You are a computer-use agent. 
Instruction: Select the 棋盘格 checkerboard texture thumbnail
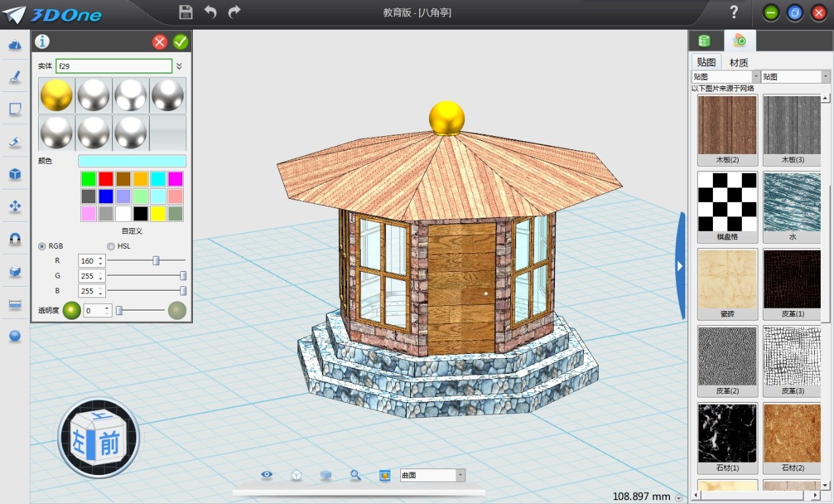tap(727, 206)
